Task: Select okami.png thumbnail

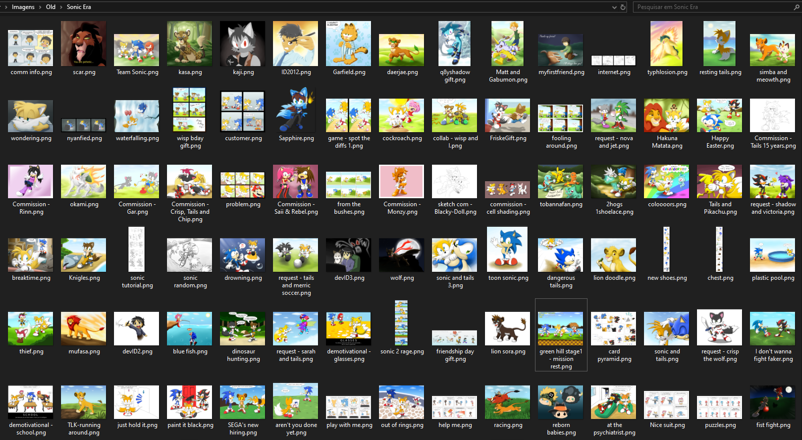Action: coord(83,181)
